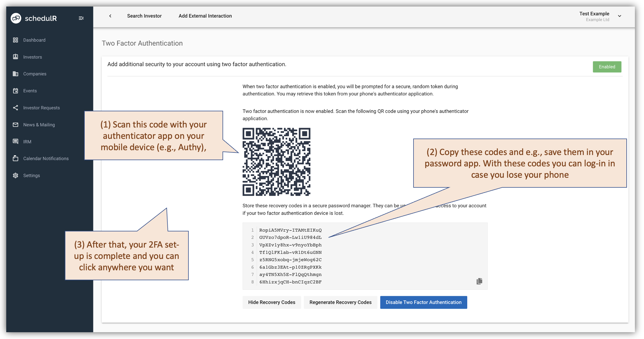Open the Companies section
This screenshot has height=339, width=644.
tap(35, 74)
